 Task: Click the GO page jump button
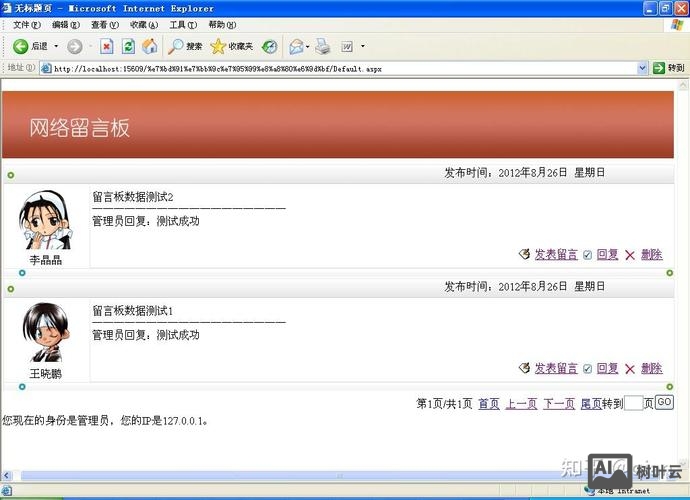tap(664, 402)
